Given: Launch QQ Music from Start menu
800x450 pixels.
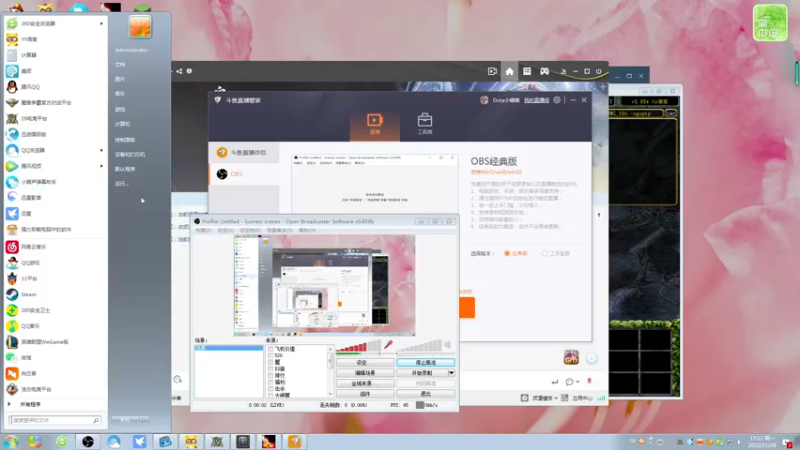Looking at the screenshot, I should point(54,326).
